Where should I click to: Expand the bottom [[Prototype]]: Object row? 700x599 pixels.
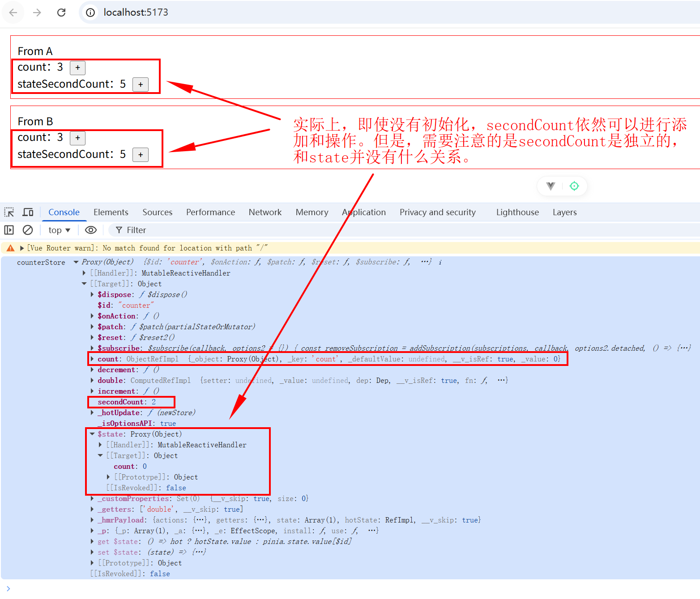(x=92, y=563)
